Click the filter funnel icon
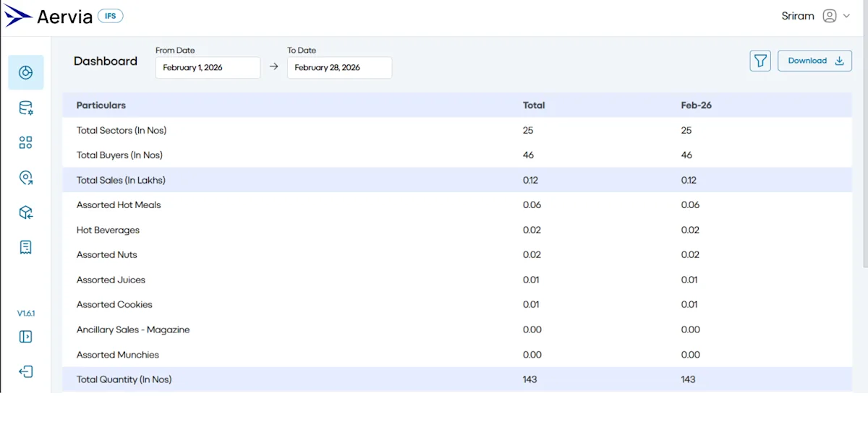868x435 pixels. coord(760,61)
